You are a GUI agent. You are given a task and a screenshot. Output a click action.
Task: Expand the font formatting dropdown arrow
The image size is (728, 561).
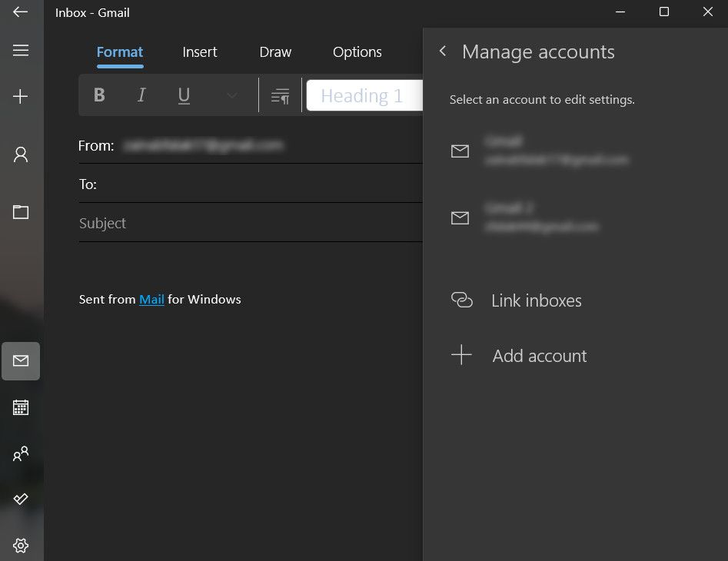pos(231,96)
